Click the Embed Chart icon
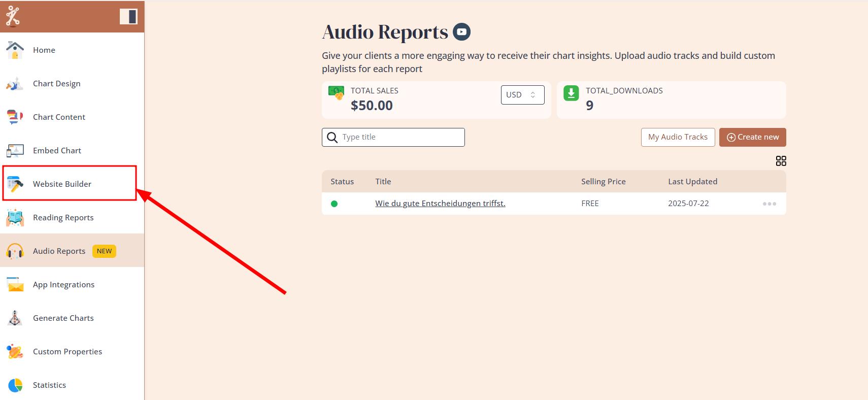Screen dimensions: 868x400 pos(15,151)
